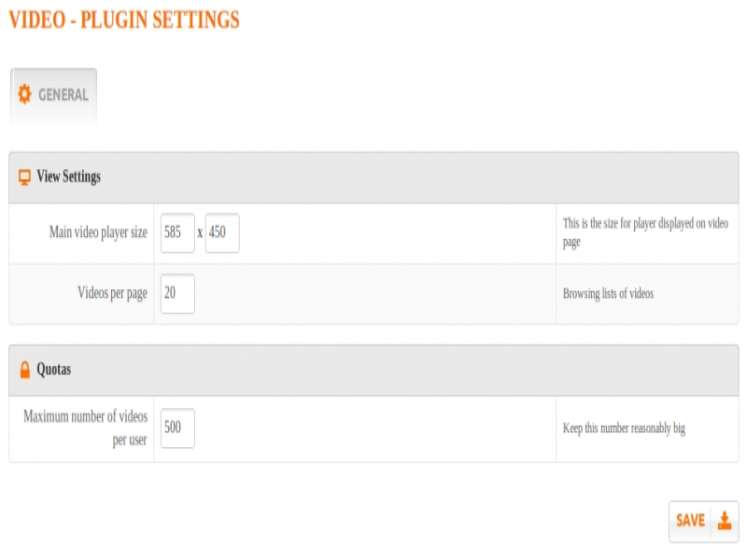Click the View Settings section header

(x=68, y=176)
